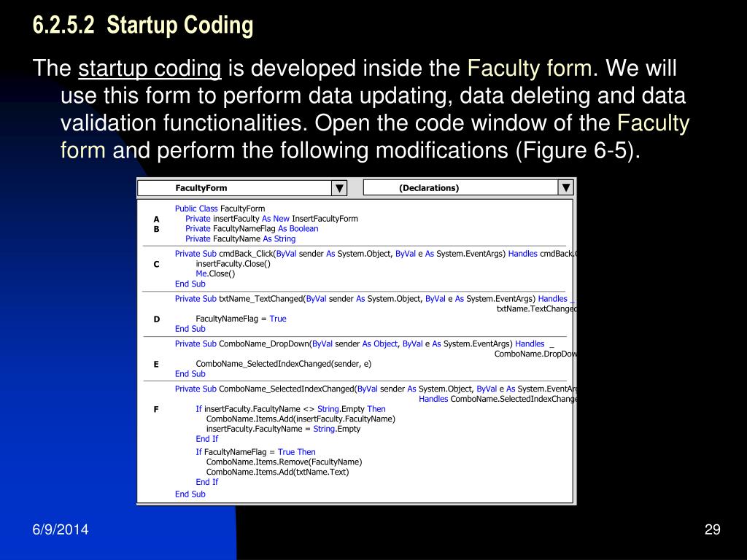The height and width of the screenshot is (560, 747).
Task: Click the section label F in code margin
Action: click(x=156, y=409)
